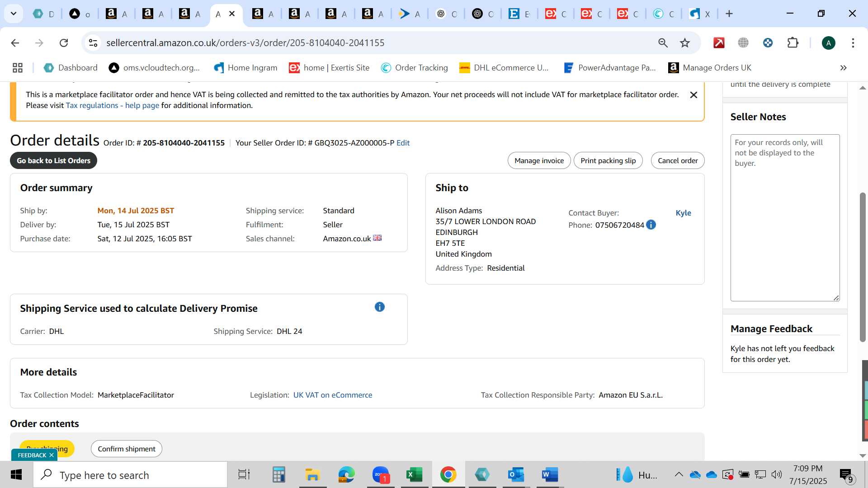Open the red arrow extension icon
Screen dimensions: 868x488
click(719, 43)
